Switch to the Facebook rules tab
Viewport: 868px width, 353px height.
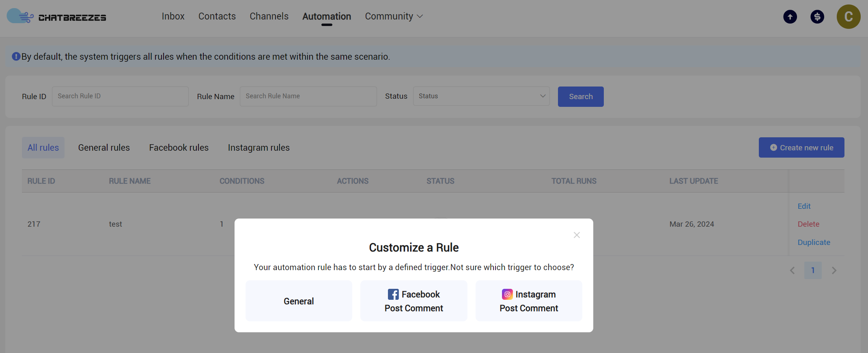179,148
